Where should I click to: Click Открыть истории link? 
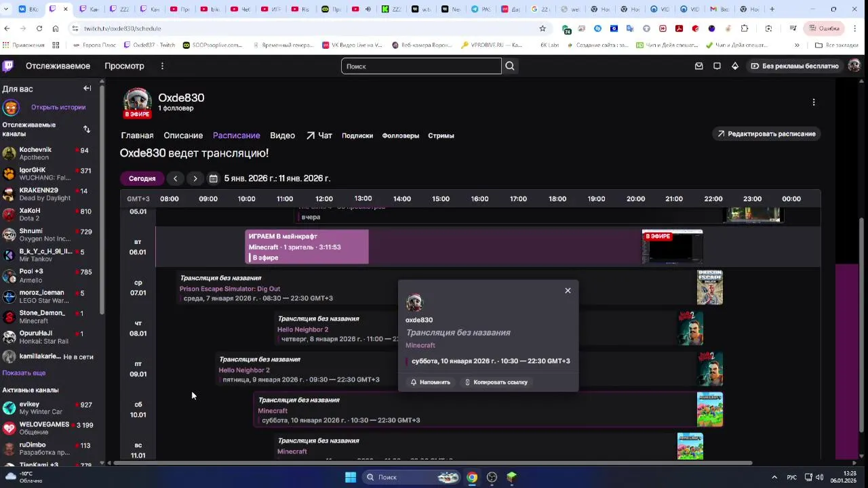[x=58, y=107]
